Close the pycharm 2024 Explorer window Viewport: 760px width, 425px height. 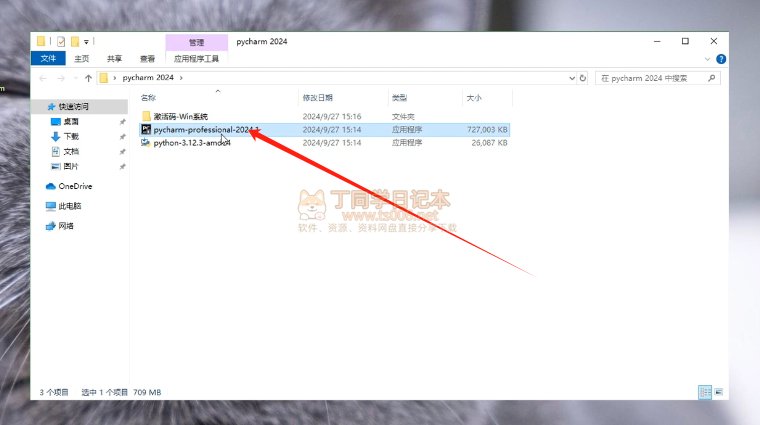click(714, 42)
